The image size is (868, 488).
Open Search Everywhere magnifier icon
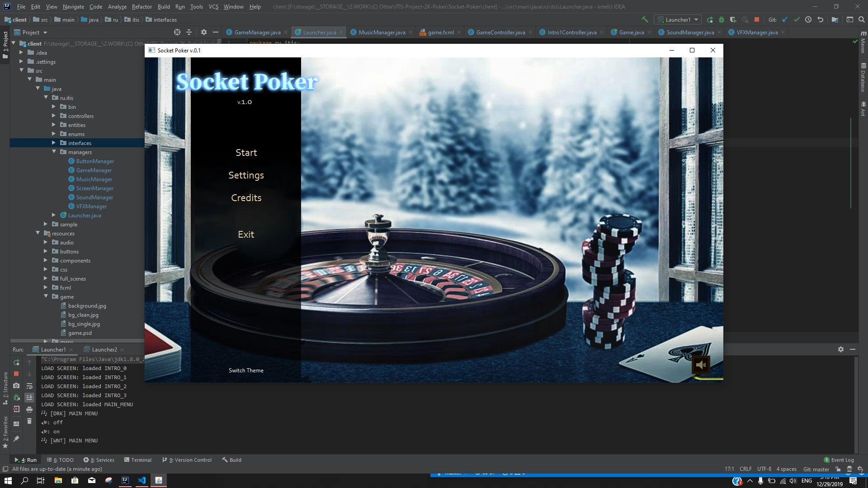(861, 19)
